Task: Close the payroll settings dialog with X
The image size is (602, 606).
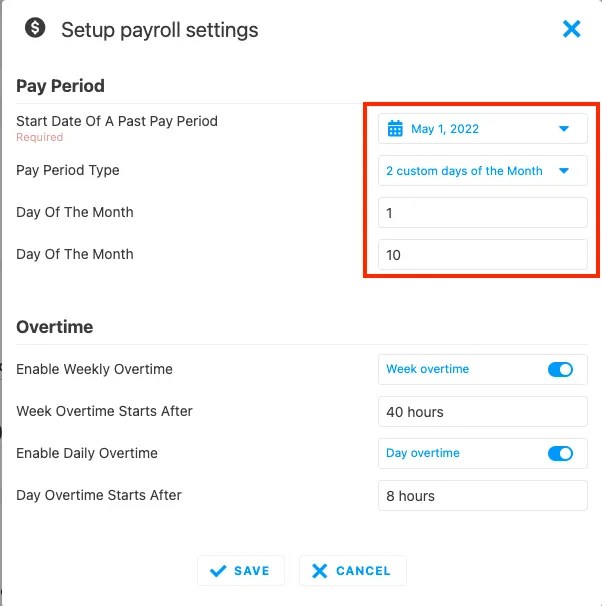Action: (572, 29)
